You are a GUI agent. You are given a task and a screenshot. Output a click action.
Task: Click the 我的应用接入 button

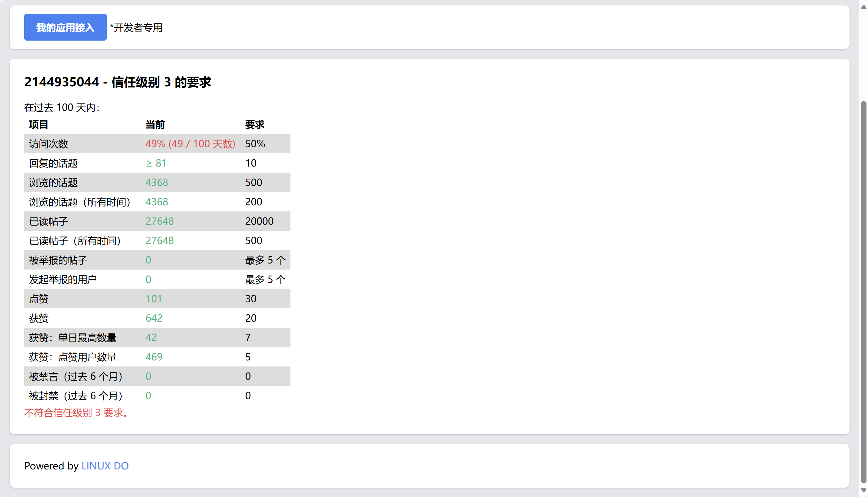(65, 27)
